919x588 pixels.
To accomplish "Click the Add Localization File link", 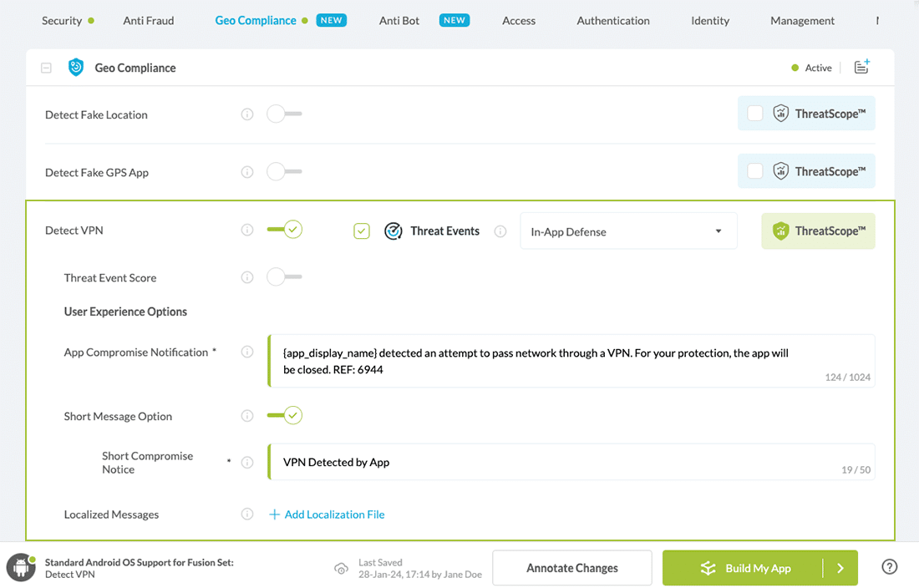I will click(x=327, y=514).
